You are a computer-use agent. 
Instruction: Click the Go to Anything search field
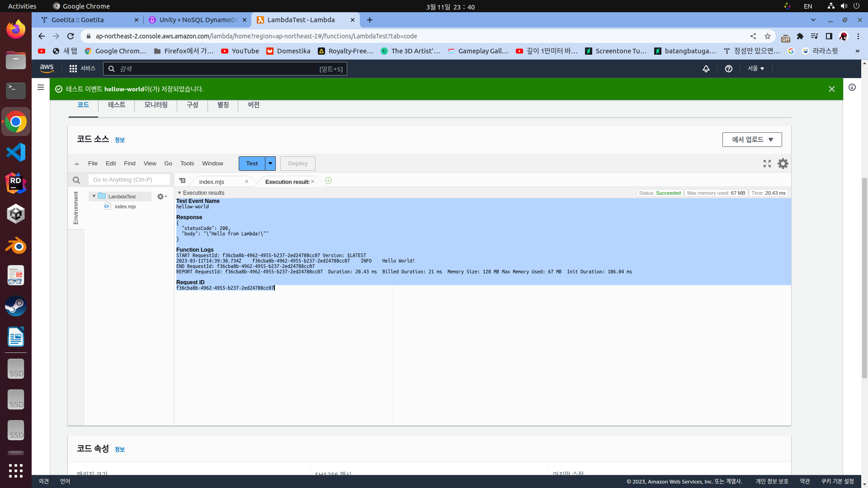point(129,180)
